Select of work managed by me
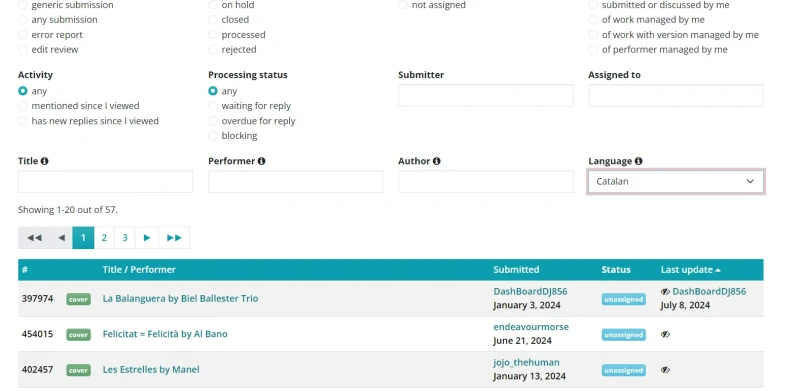Screen dimensions: 800x391 593,20
